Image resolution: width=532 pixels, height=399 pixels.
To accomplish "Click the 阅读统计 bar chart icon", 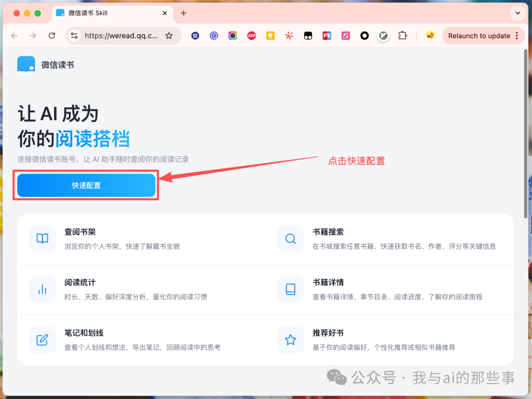I will click(42, 290).
